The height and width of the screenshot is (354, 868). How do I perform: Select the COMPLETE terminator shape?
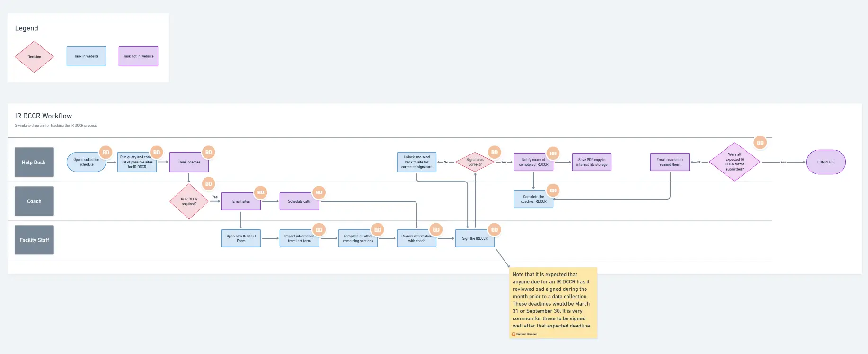tap(826, 162)
